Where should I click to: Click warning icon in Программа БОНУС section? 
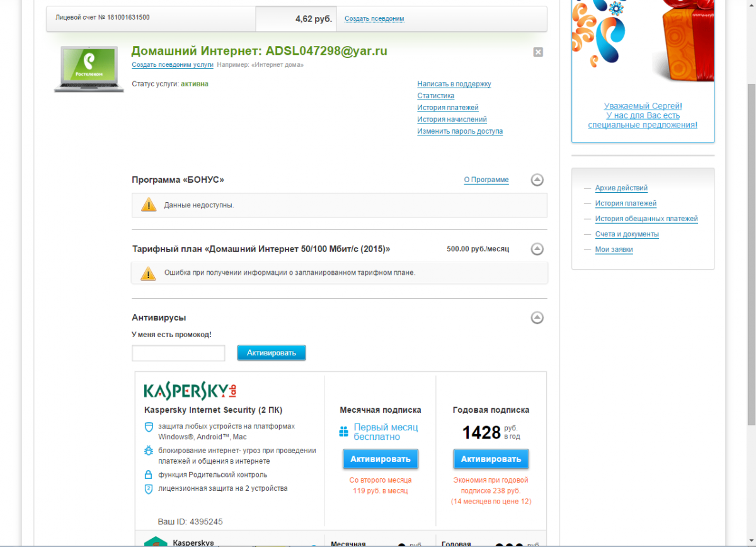click(x=148, y=205)
